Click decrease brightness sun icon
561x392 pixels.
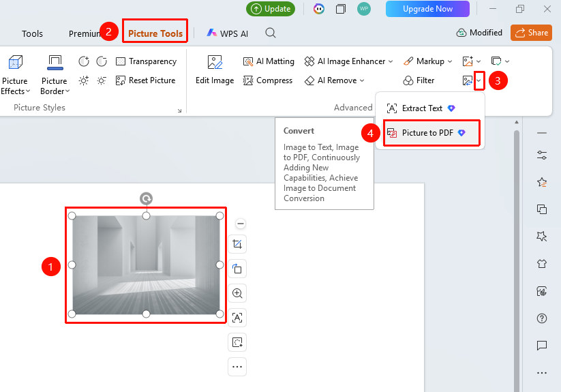102,80
